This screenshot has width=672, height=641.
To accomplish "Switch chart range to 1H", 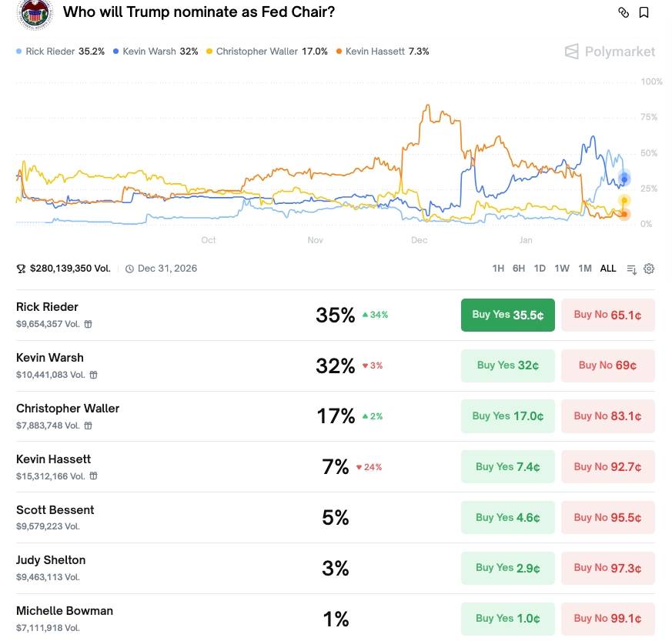I will coord(498,269).
